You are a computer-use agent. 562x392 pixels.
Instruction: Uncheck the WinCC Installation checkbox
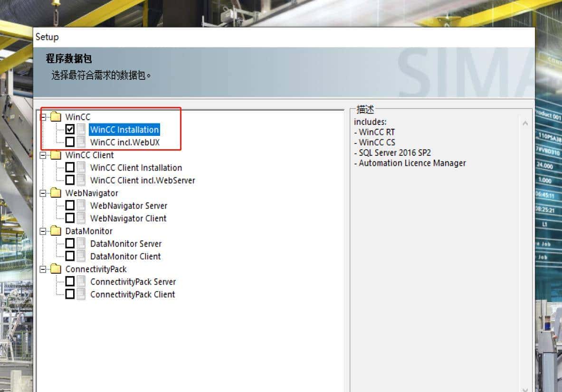(x=70, y=129)
